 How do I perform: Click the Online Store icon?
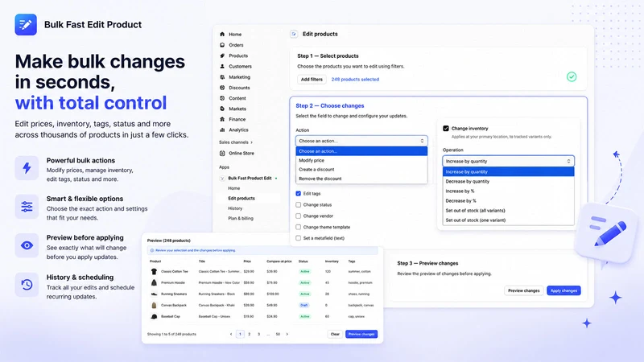tap(222, 153)
